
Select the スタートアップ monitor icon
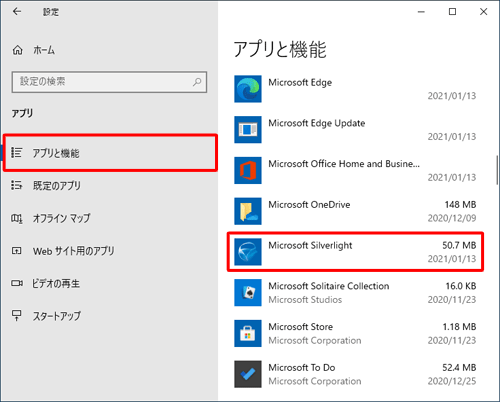coord(16,315)
